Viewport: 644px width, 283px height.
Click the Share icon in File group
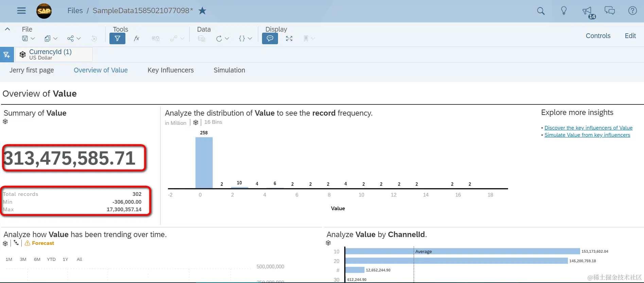(70, 38)
